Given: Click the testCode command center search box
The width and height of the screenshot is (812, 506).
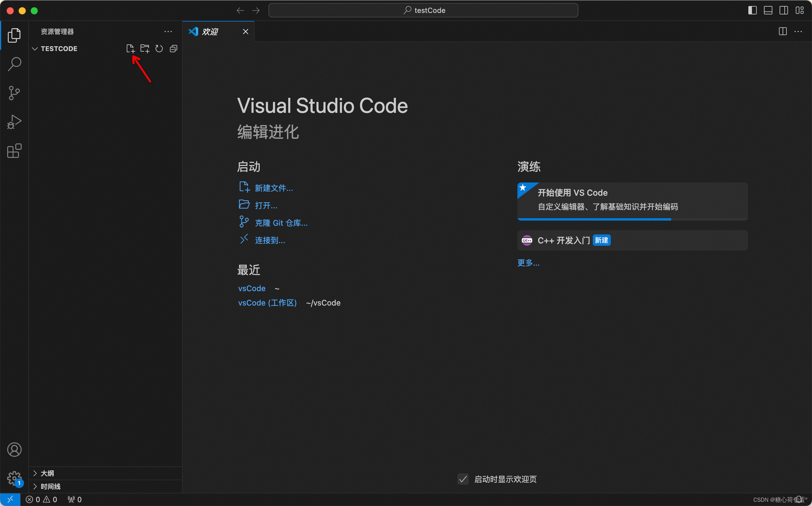Looking at the screenshot, I should coord(423,11).
